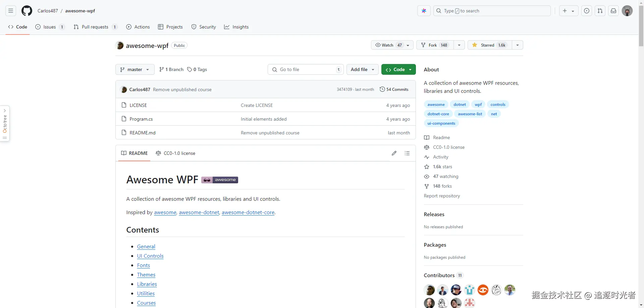Click the 'wpf' topic tag

pos(478,105)
